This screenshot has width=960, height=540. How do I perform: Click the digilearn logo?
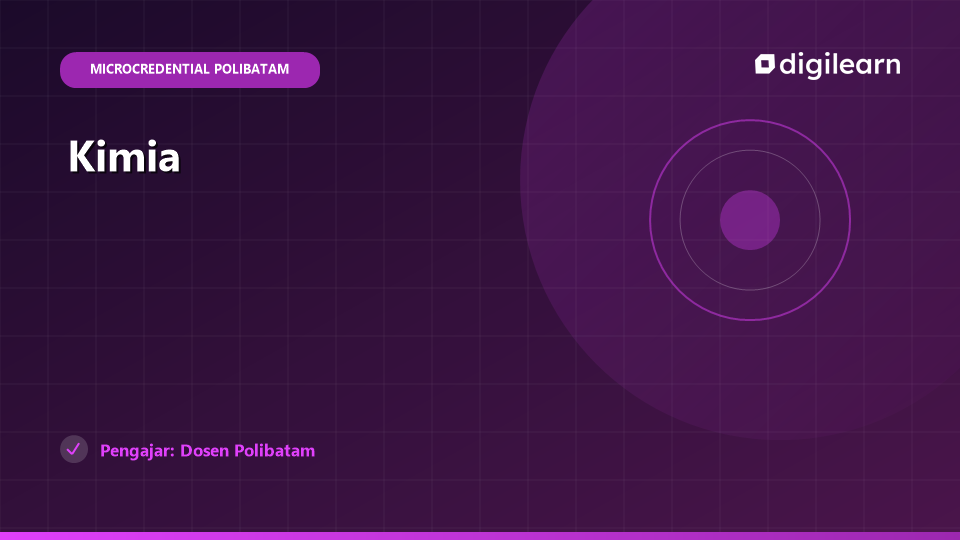point(827,65)
